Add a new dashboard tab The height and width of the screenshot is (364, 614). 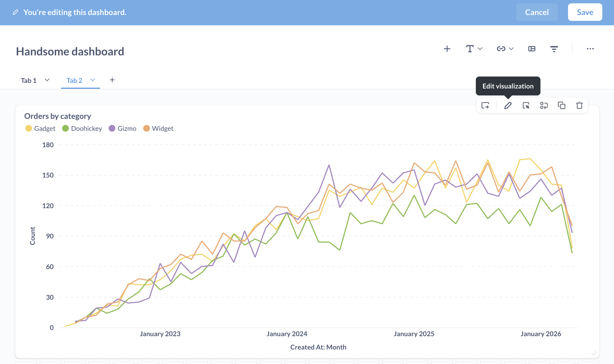pos(112,80)
